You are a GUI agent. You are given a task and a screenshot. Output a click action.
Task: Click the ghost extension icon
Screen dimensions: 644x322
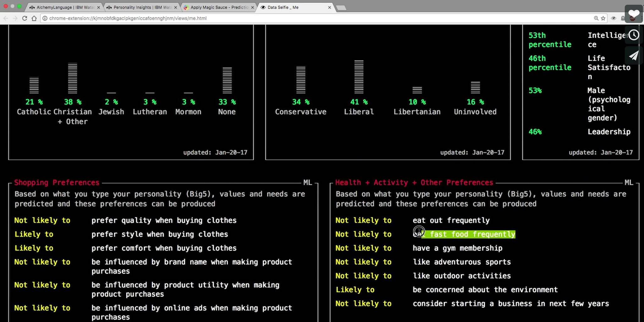(x=623, y=18)
